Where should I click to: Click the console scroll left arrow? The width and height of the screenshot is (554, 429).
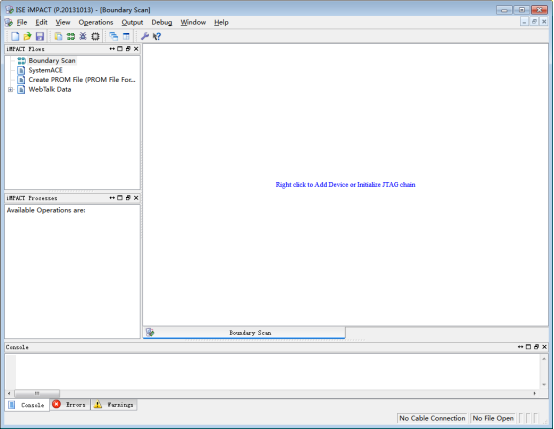(9, 393)
